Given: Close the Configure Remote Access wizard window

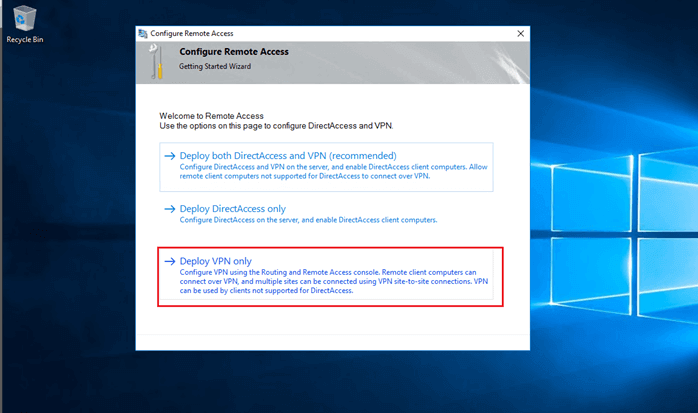Looking at the screenshot, I should pos(520,33).
